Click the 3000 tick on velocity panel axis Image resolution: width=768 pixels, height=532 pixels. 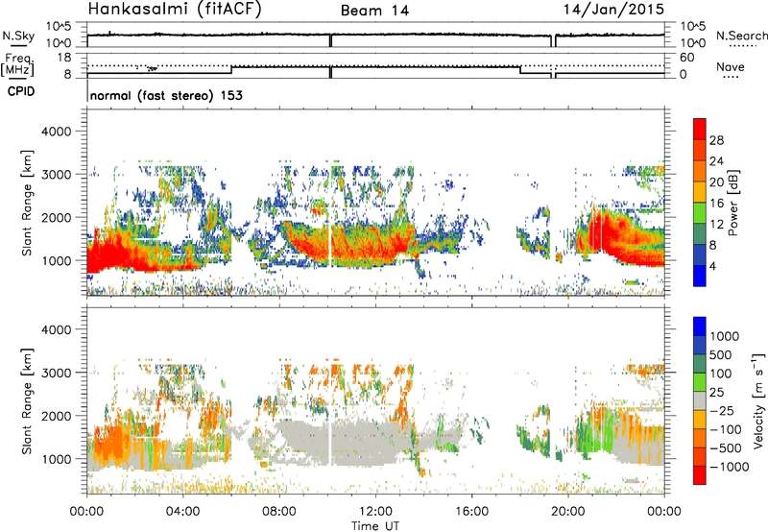coord(57,373)
